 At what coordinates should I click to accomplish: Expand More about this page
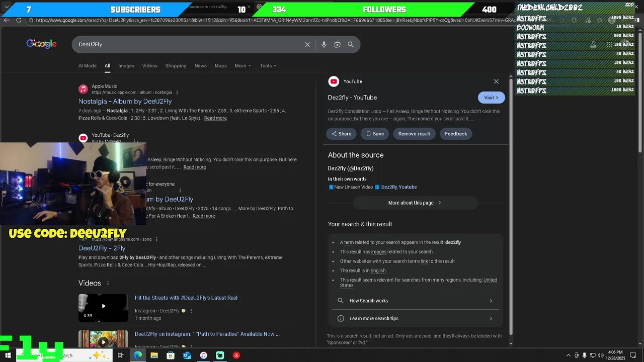(415, 203)
